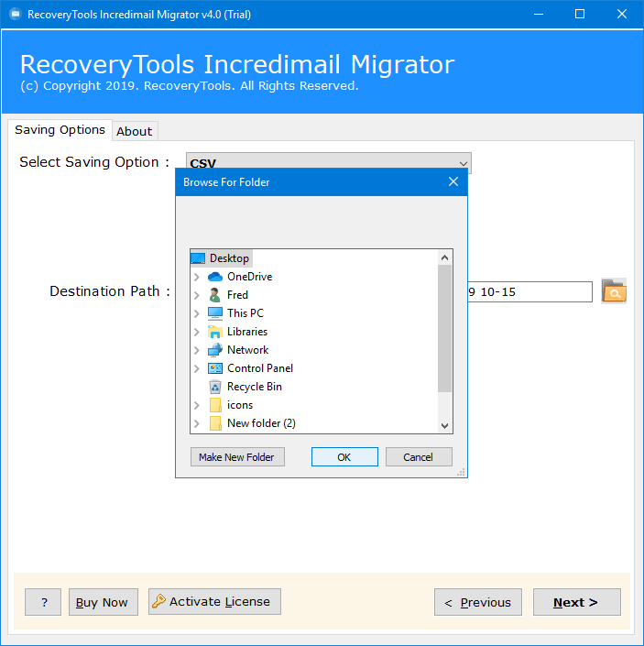Select 'Control Panel' text in tree
Image resolution: width=644 pixels, height=646 pixels.
(x=260, y=368)
